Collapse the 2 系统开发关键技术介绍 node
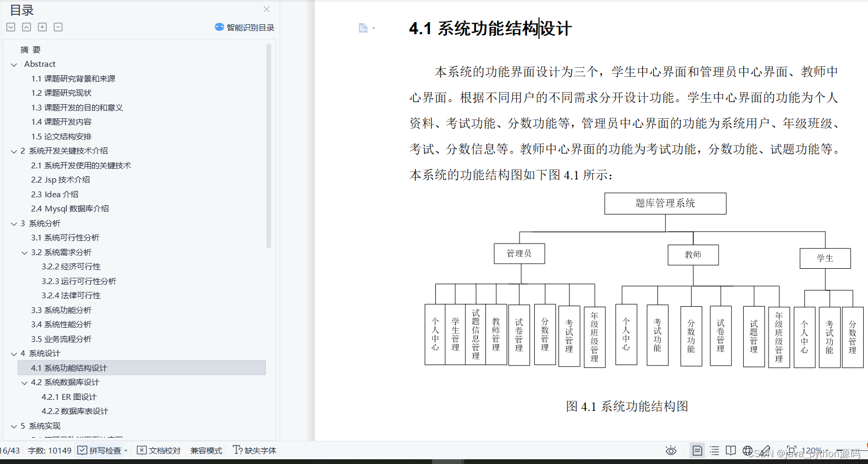The height and width of the screenshot is (464, 868). [x=14, y=152]
